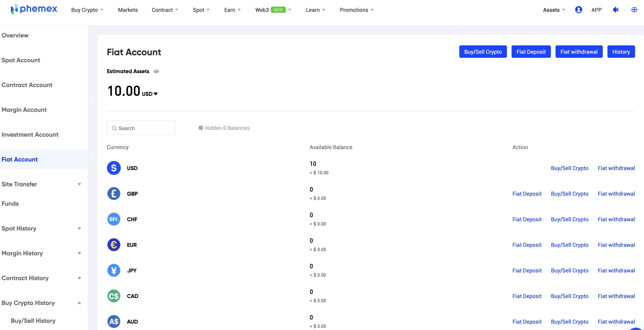Click Fiat Deposit in EUR row
644x330 pixels.
pos(527,245)
